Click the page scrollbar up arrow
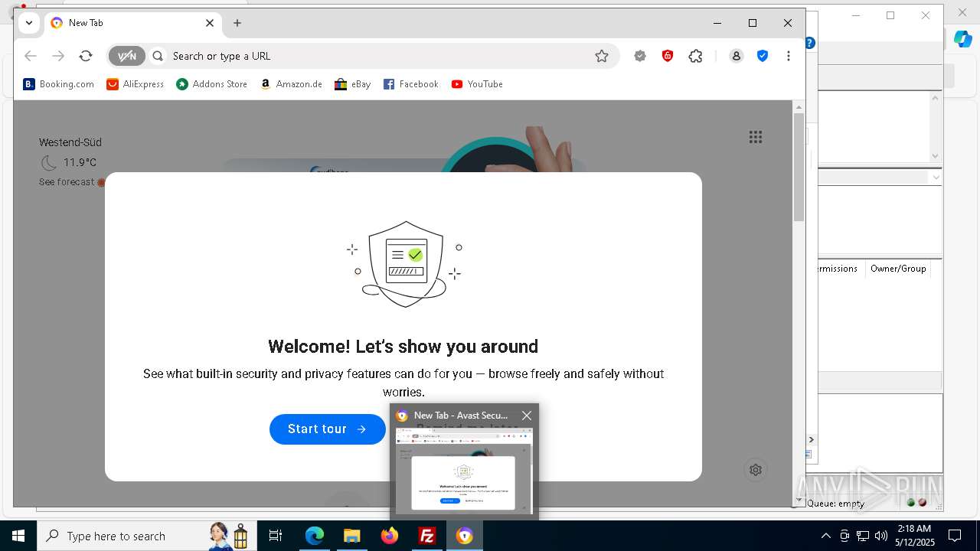The width and height of the screenshot is (980, 551). click(799, 106)
